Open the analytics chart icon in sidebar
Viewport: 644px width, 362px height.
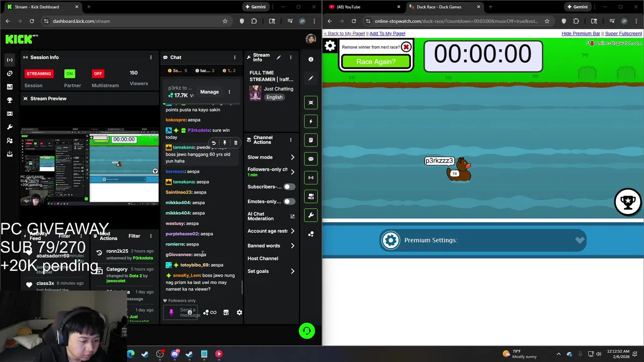coord(10,87)
